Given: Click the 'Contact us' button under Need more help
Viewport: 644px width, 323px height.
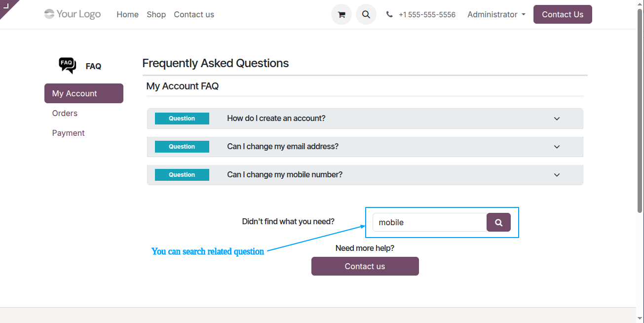Looking at the screenshot, I should pos(365,266).
